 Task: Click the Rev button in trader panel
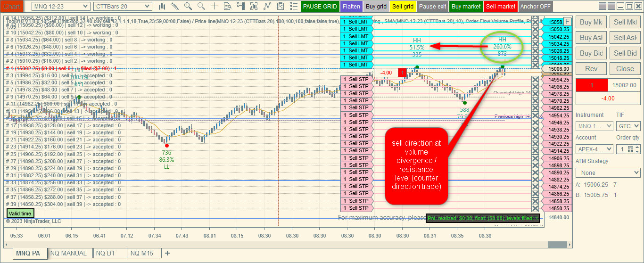click(591, 68)
